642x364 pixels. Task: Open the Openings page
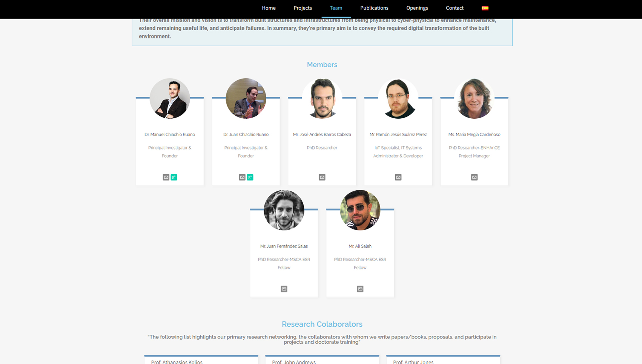coord(417,8)
